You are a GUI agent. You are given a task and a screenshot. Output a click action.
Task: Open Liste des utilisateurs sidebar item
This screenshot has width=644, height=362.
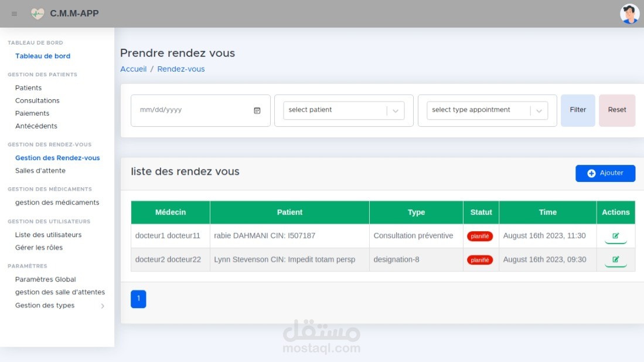click(49, 235)
